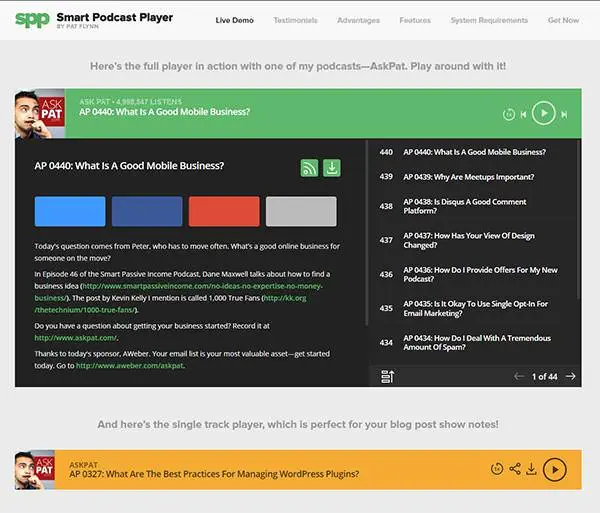The width and height of the screenshot is (600, 513).
Task: Click the AP 0440 title in green header
Action: 165,112
